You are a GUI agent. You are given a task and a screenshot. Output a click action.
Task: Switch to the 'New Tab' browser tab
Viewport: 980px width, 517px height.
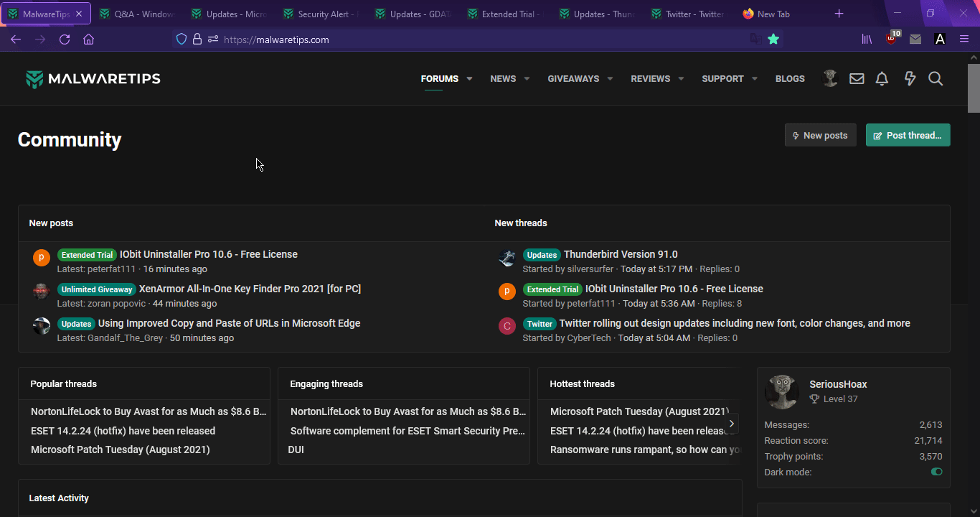pyautogui.click(x=781, y=14)
